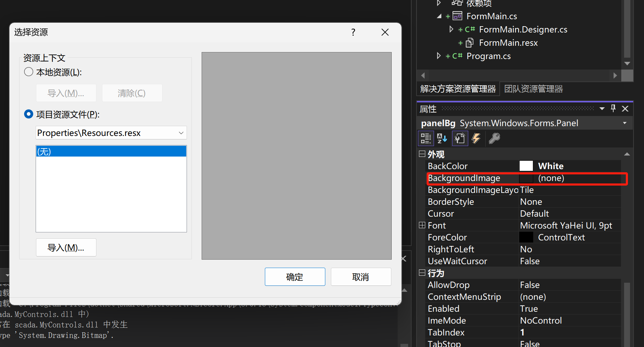Collapse the FormMain.cs tree node
The height and width of the screenshot is (347, 644).
(439, 16)
